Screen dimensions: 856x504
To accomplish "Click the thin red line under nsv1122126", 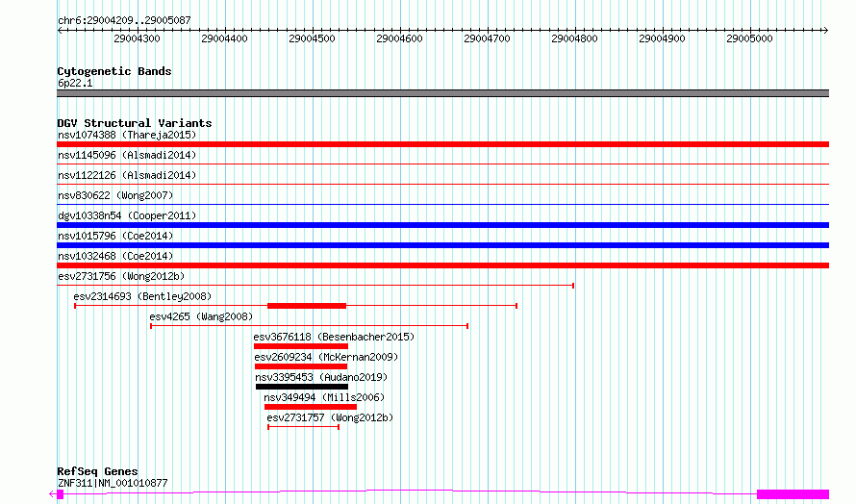I will [442, 185].
